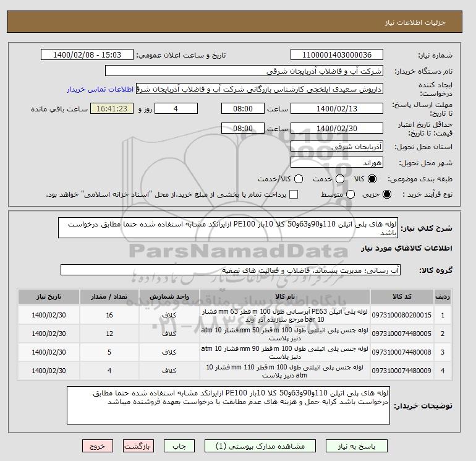Click the buyer organization name field
Screen dimensions: 476x461
244,71
